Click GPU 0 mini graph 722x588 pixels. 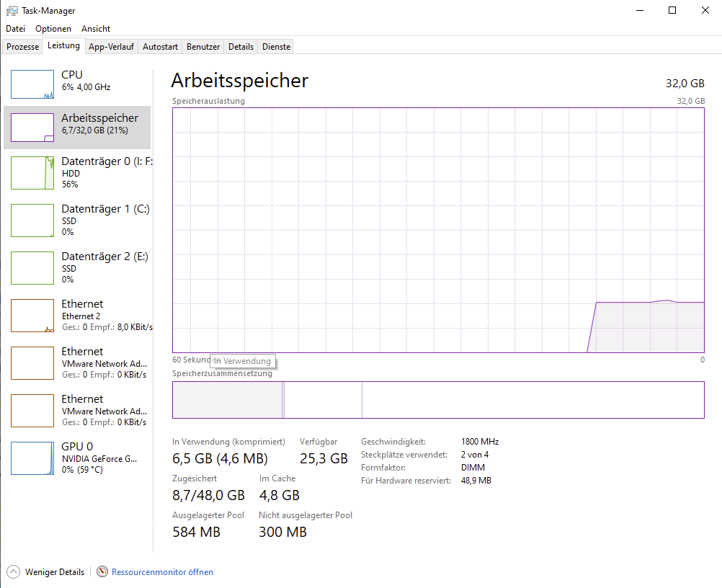coord(32,458)
